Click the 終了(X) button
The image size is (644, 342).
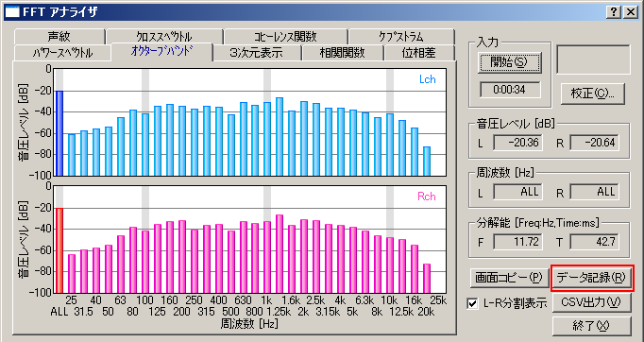591,326
